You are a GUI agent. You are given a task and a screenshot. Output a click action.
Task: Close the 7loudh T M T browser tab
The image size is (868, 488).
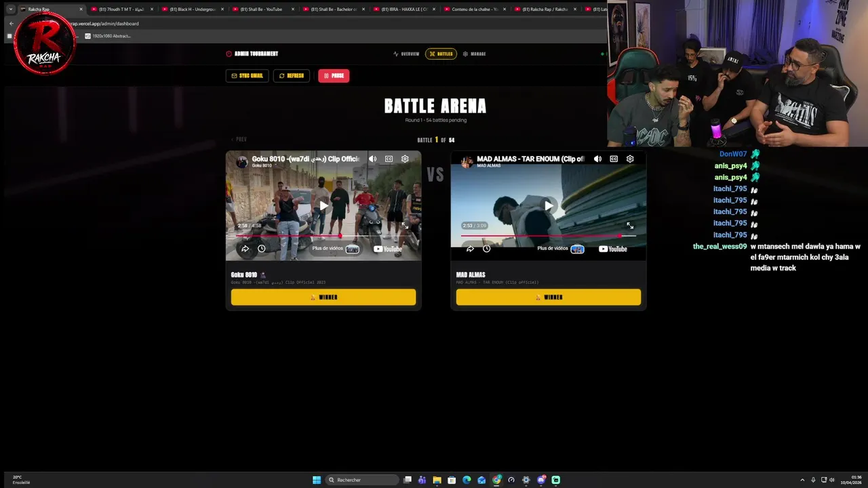[x=151, y=9]
